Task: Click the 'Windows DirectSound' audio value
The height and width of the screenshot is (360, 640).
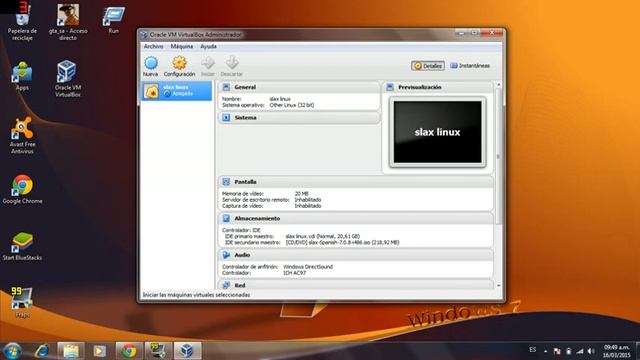Action: (x=308, y=267)
